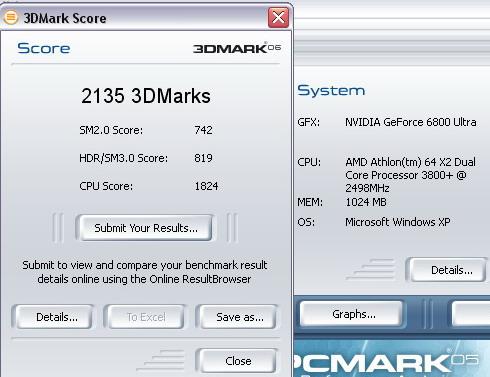The height and width of the screenshot is (377, 490).
Task: Click the 3DMark Score title bar text
Action: (x=65, y=18)
